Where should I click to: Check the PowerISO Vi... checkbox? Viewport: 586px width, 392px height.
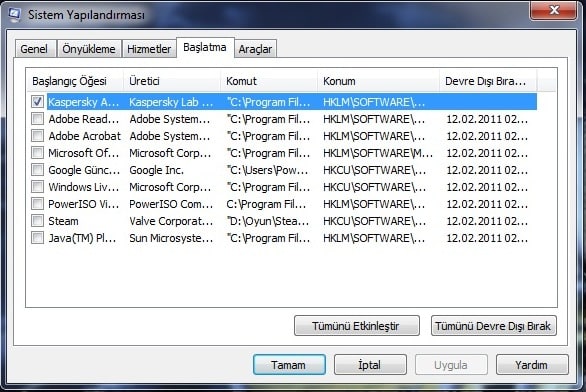(x=37, y=204)
